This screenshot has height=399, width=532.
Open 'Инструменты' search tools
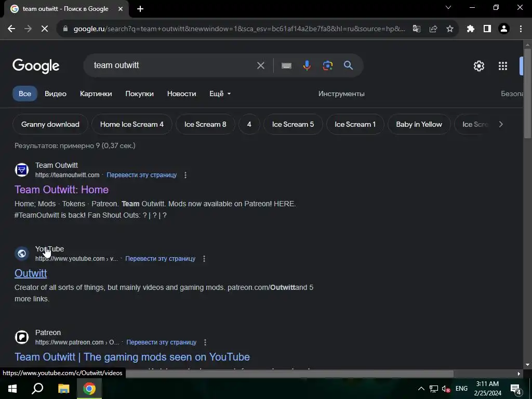(x=341, y=94)
